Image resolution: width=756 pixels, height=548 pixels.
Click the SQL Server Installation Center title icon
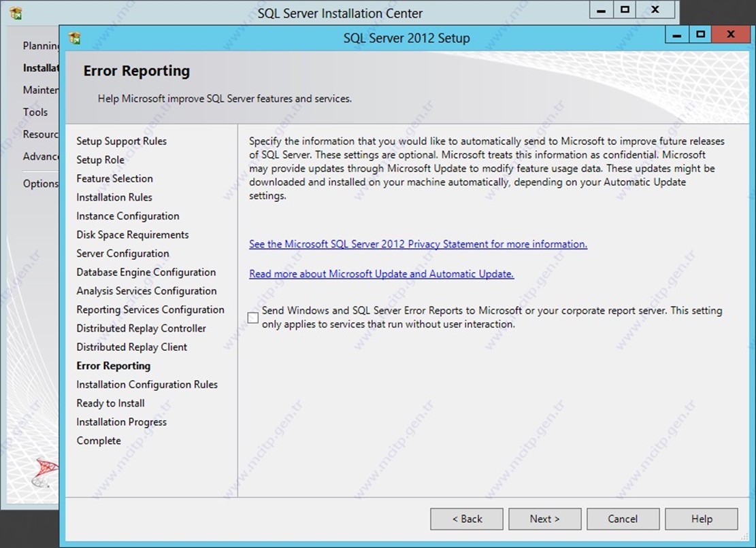[x=16, y=13]
